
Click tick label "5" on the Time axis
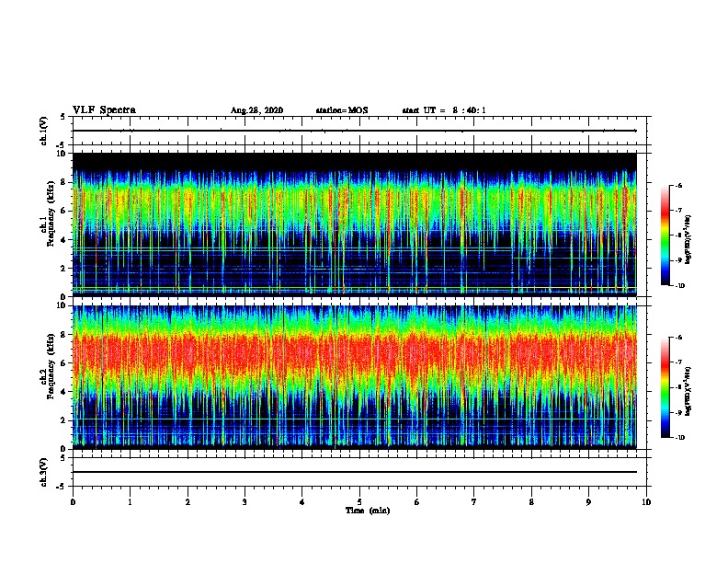pyautogui.click(x=359, y=502)
